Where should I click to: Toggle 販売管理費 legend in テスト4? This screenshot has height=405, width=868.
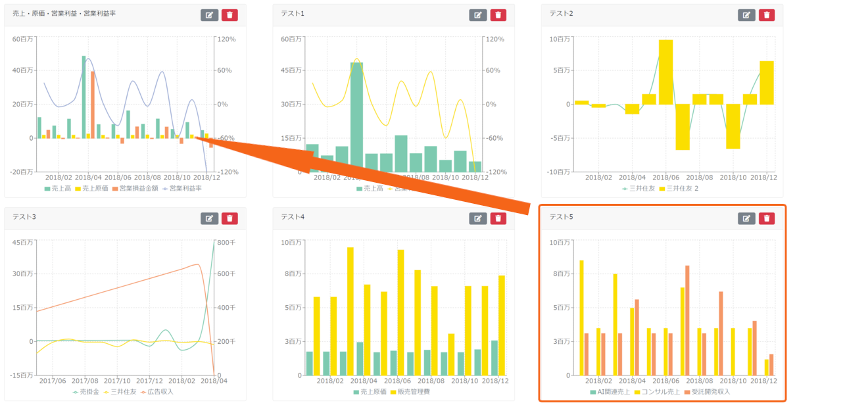point(413,391)
